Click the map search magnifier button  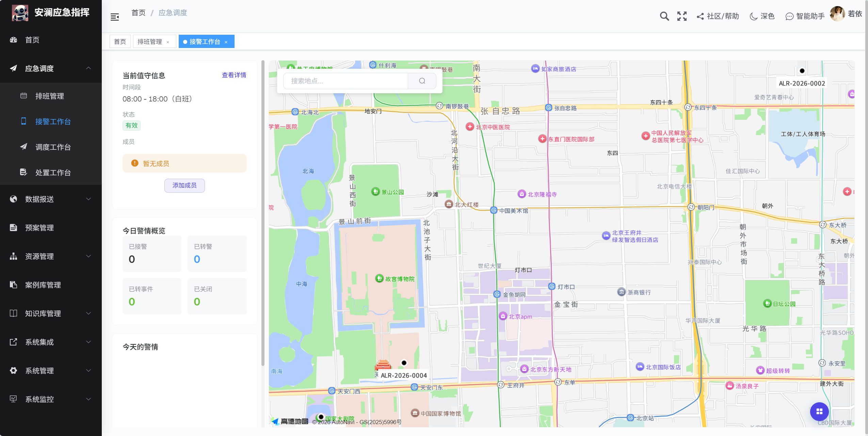tap(422, 81)
